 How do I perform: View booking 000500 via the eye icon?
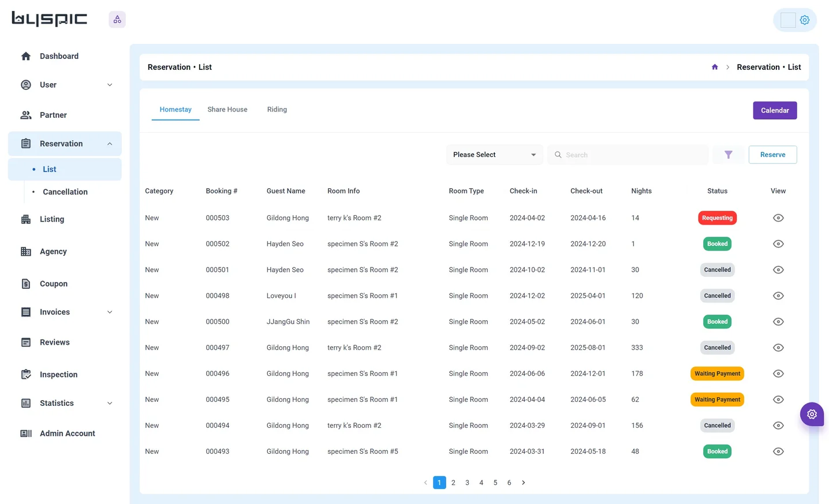tap(778, 322)
